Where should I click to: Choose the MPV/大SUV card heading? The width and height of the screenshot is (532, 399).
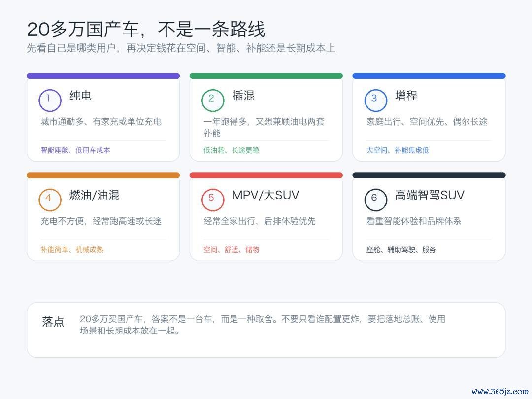coord(266,195)
